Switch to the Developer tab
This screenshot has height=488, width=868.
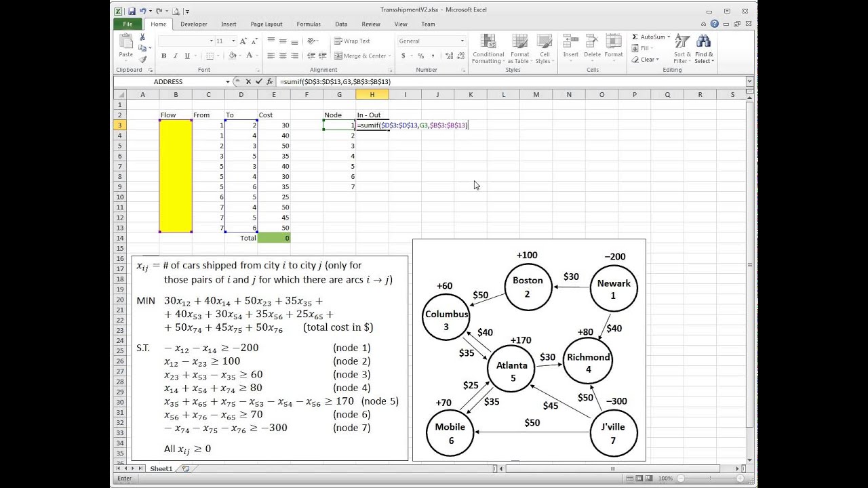(x=194, y=24)
